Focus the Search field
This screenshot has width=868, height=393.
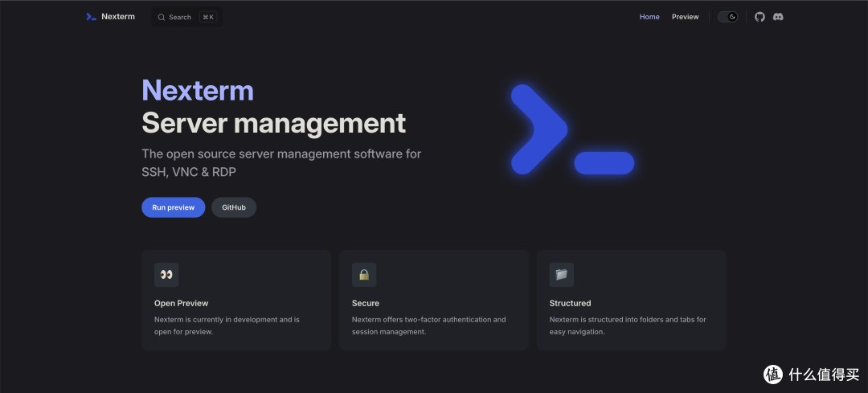[187, 17]
